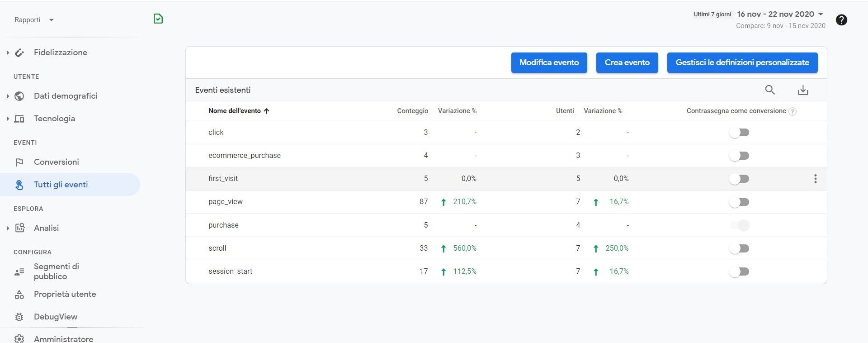Viewport: 868px width, 343px height.
Task: Click the 560,0% variation for scroll
Action: coord(465,248)
